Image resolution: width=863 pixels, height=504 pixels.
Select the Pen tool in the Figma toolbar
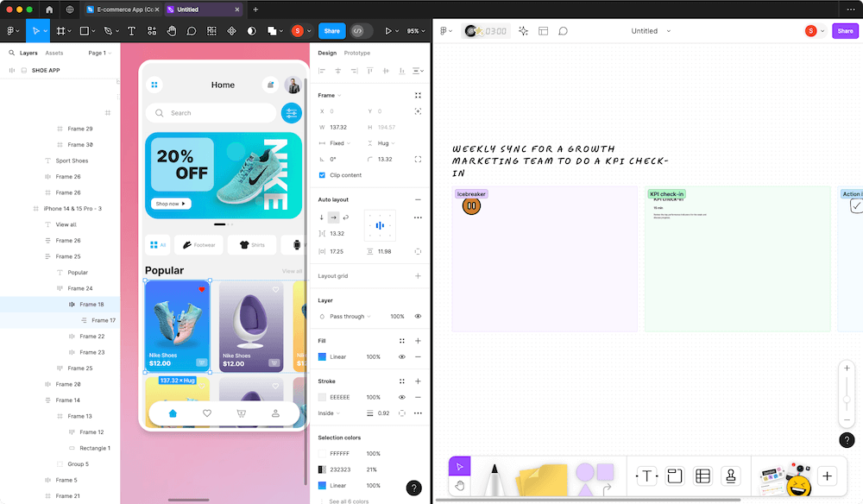click(107, 30)
